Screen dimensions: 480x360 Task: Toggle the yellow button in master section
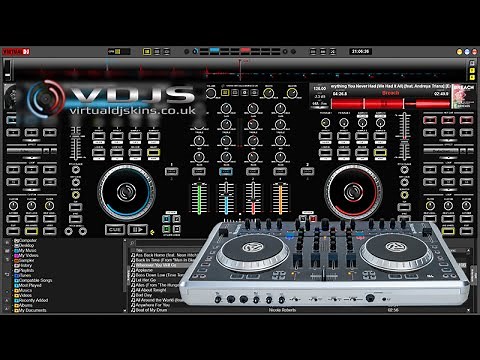pos(225,93)
